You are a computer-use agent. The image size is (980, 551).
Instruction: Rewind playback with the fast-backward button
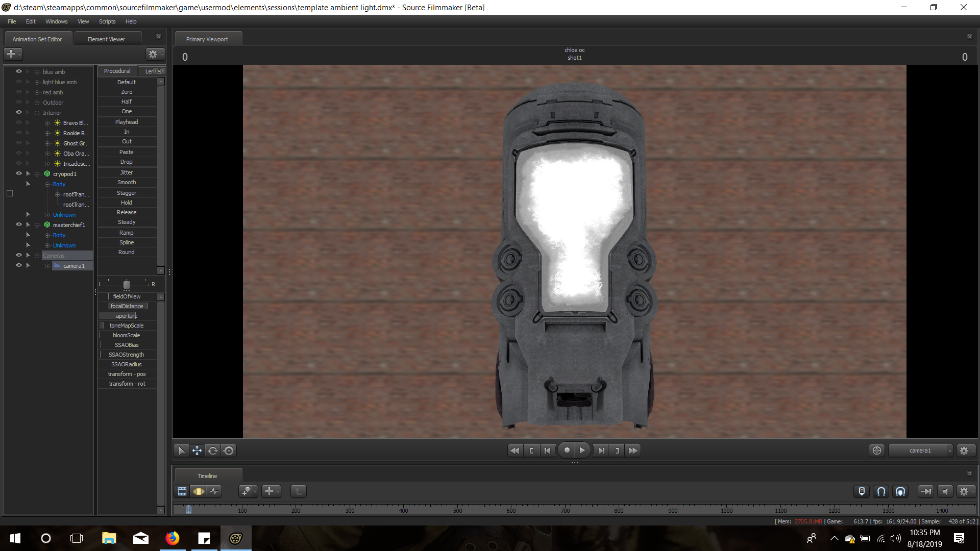[x=515, y=450]
